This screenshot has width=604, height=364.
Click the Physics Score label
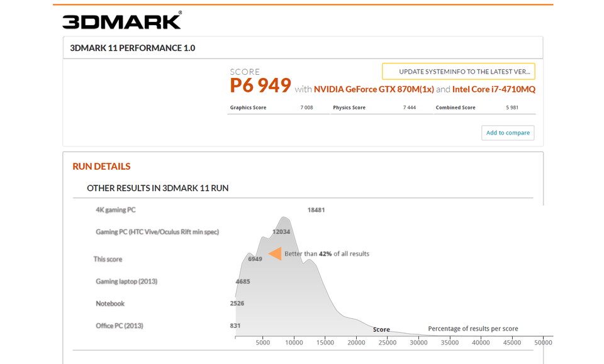point(349,108)
